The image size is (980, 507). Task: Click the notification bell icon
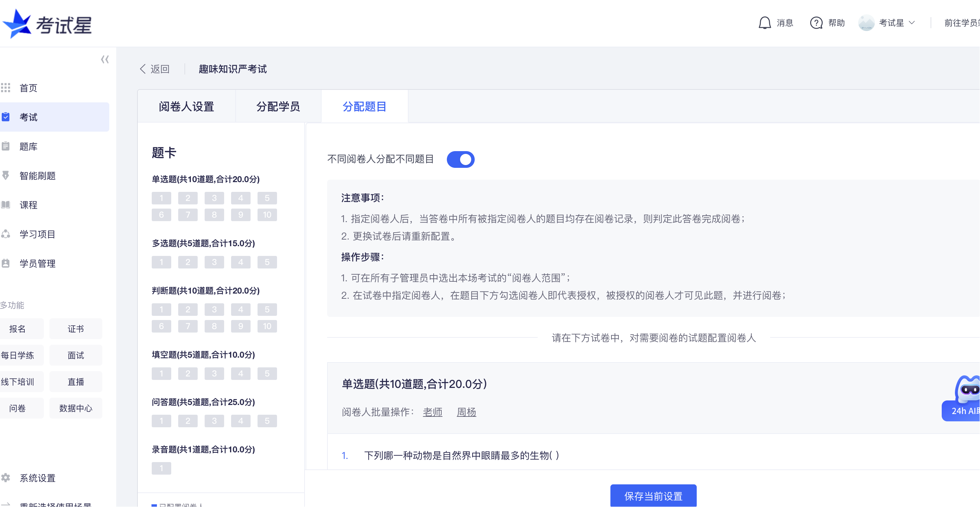click(x=764, y=23)
